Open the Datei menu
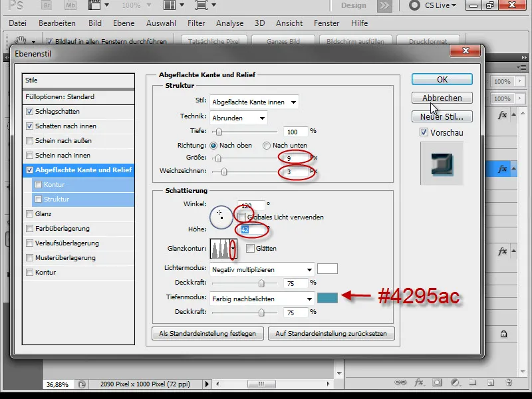Image resolution: width=532 pixels, height=399 pixels. pyautogui.click(x=18, y=23)
